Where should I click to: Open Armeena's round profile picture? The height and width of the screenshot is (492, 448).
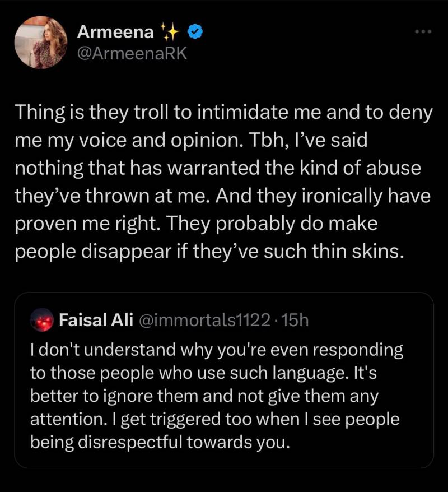pos(41,43)
